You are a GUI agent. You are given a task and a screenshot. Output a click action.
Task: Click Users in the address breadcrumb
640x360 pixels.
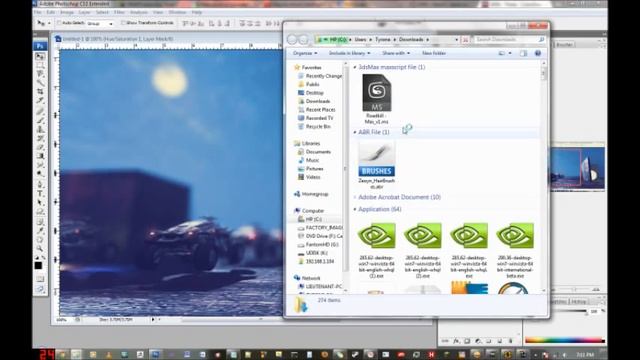360,40
